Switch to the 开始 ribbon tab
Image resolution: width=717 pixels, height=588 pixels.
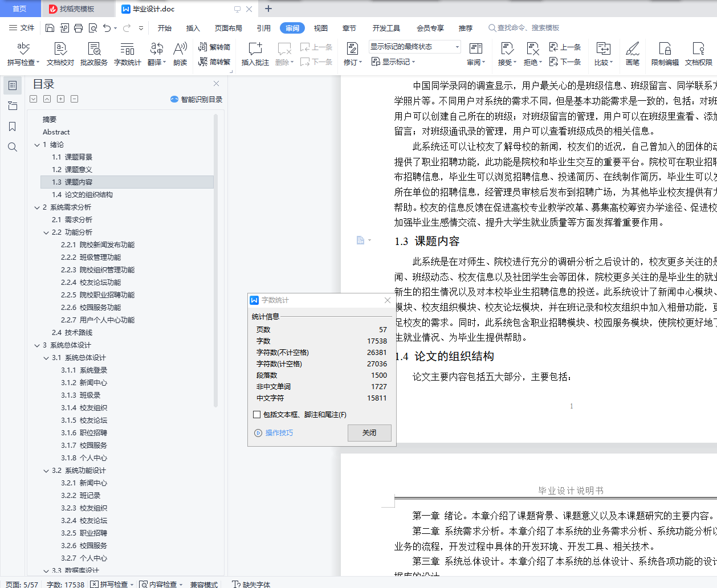165,28
